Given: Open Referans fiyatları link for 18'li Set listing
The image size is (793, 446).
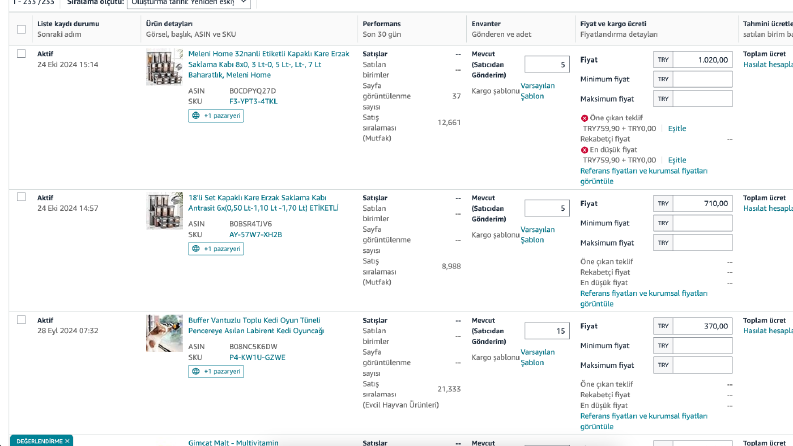Looking at the screenshot, I should pos(643,298).
